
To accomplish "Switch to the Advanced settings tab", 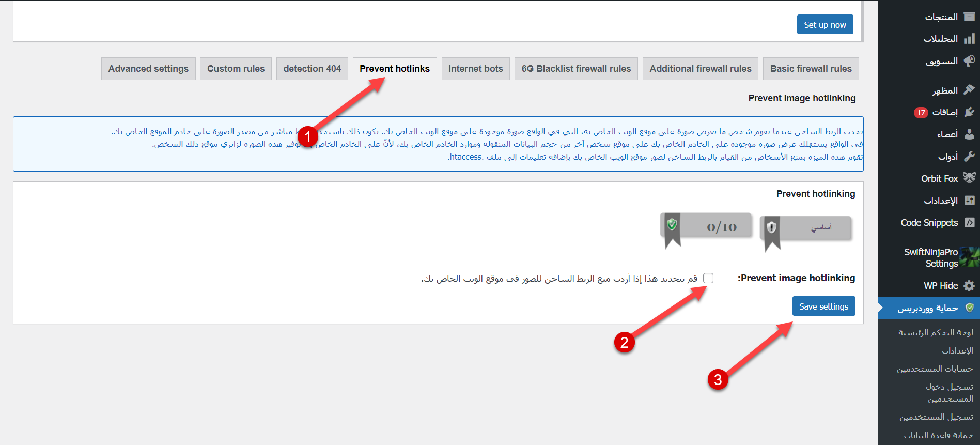I will (148, 69).
